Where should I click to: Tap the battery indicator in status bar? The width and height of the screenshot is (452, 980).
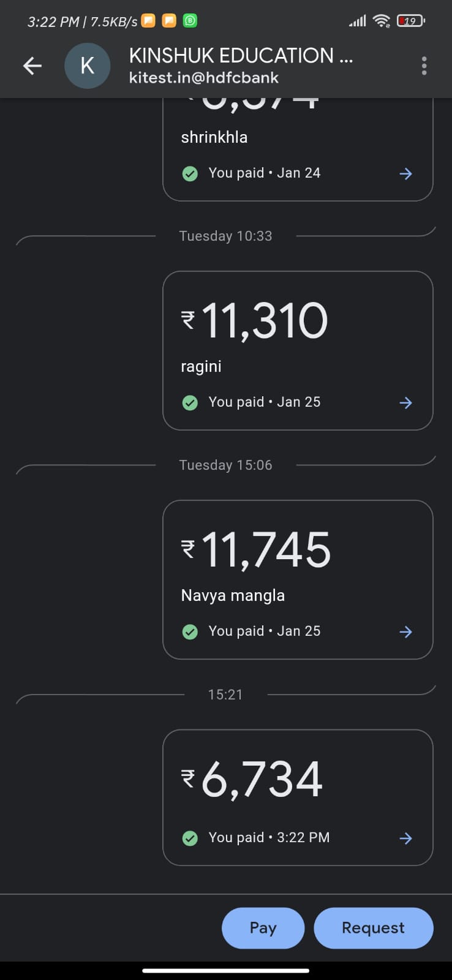[411, 21]
